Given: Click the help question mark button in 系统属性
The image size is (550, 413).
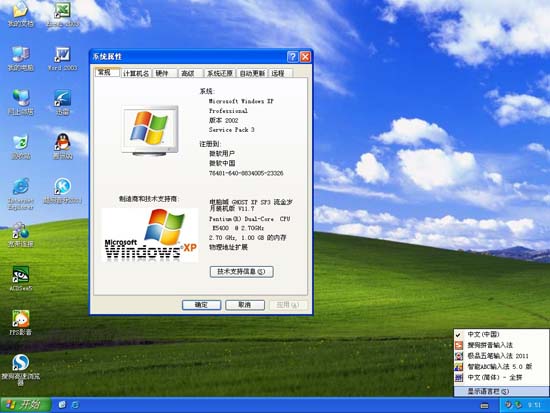Looking at the screenshot, I should [293, 57].
